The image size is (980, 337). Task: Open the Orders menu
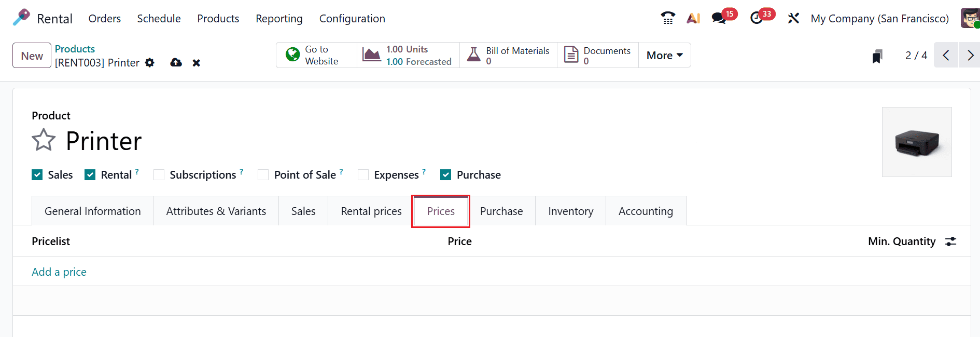click(x=105, y=19)
